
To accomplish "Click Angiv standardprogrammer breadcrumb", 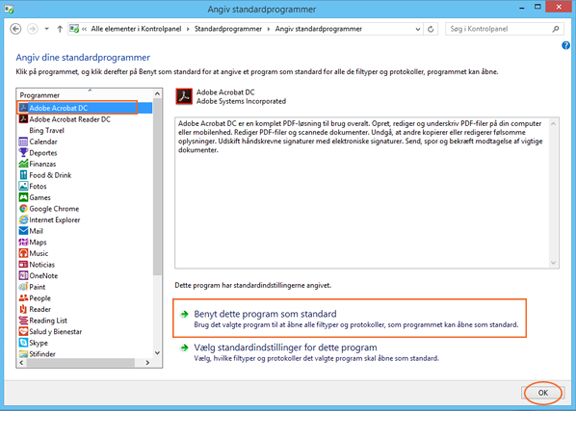I will click(x=318, y=29).
